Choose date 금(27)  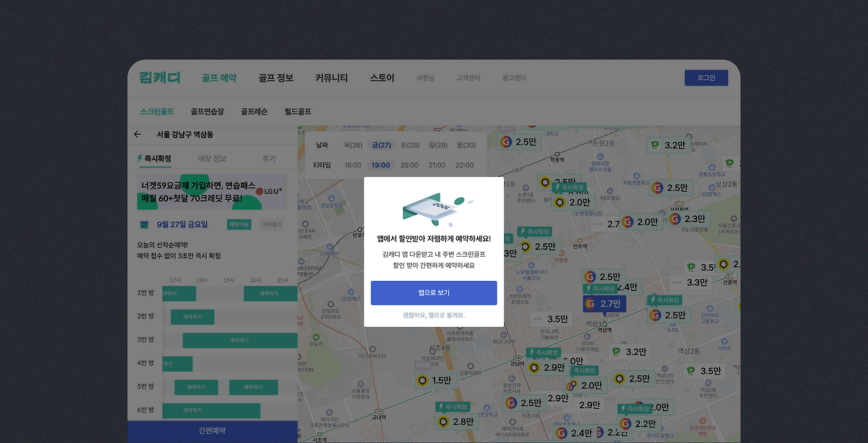click(381, 145)
